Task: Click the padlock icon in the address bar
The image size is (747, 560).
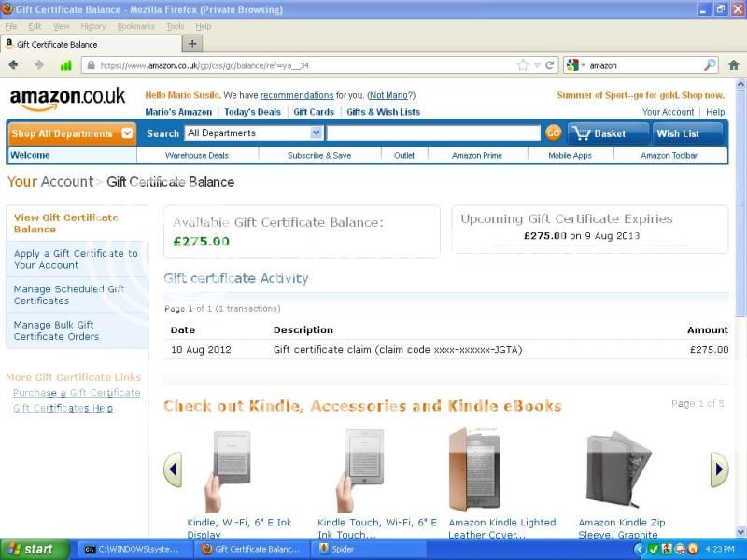Action: pos(91,65)
